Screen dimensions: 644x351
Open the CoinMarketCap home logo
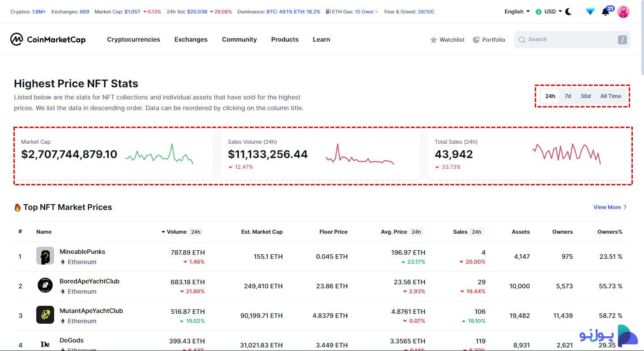[48, 39]
